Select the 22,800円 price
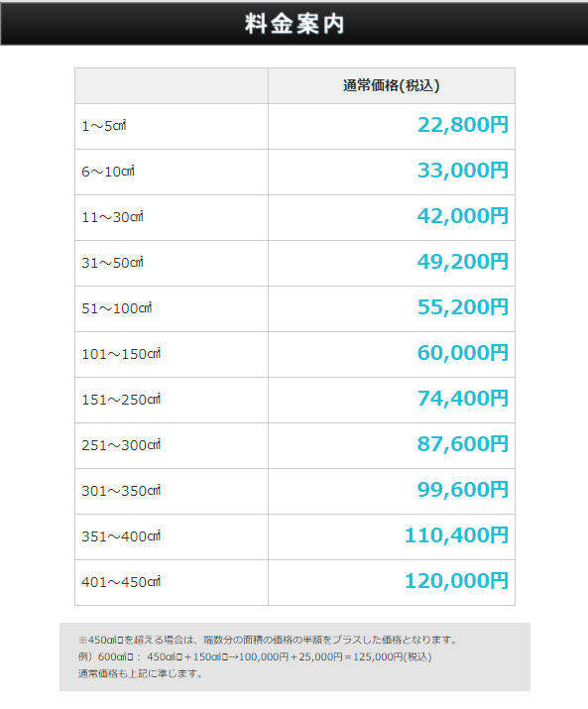The image size is (588, 709). pos(463,125)
